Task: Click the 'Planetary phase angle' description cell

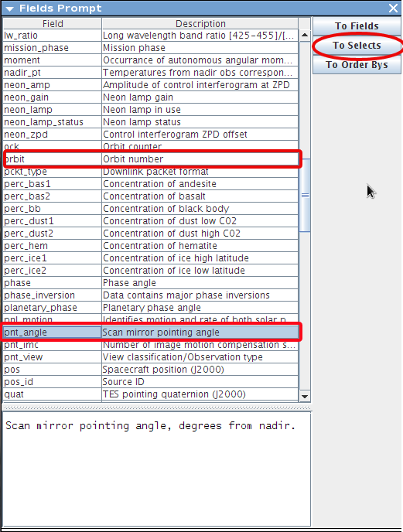Action: [200, 308]
